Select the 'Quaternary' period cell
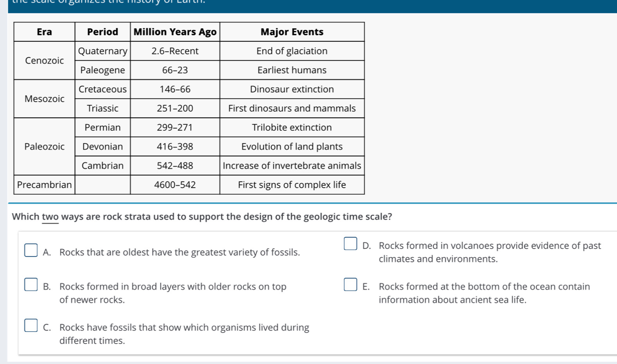 (103, 51)
